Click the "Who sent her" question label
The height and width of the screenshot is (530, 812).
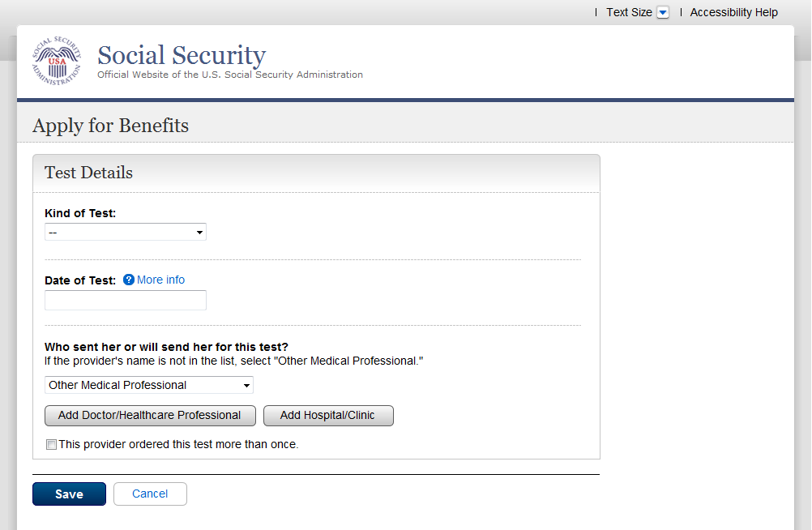click(x=166, y=348)
